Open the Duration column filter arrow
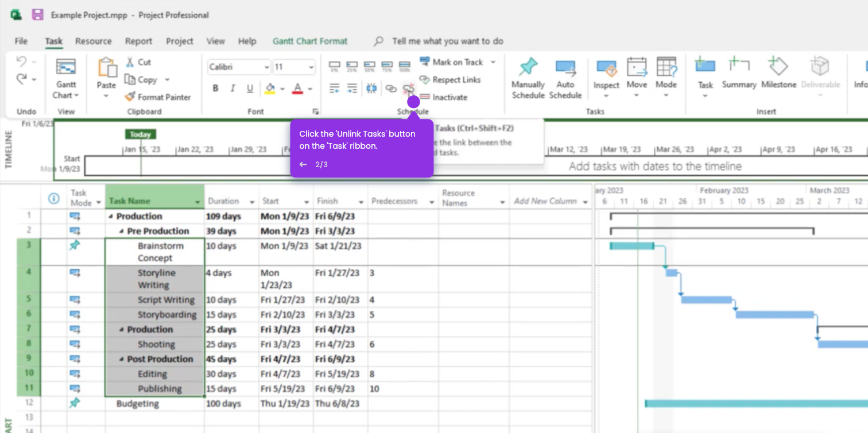This screenshot has height=433, width=868. click(252, 202)
